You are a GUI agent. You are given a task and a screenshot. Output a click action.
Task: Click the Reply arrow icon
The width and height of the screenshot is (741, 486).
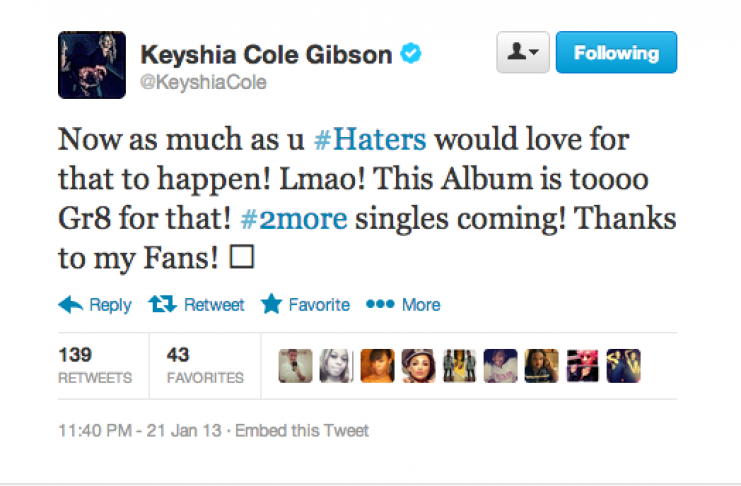point(70,305)
